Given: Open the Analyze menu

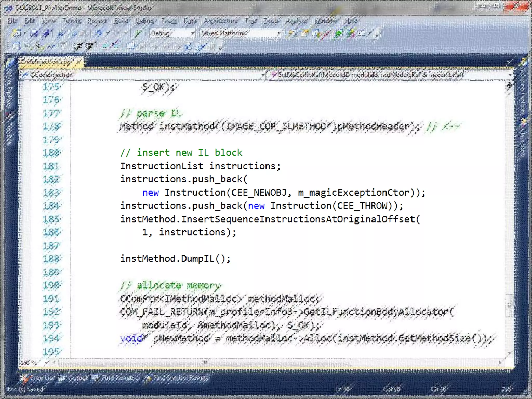Looking at the screenshot, I should 296,21.
